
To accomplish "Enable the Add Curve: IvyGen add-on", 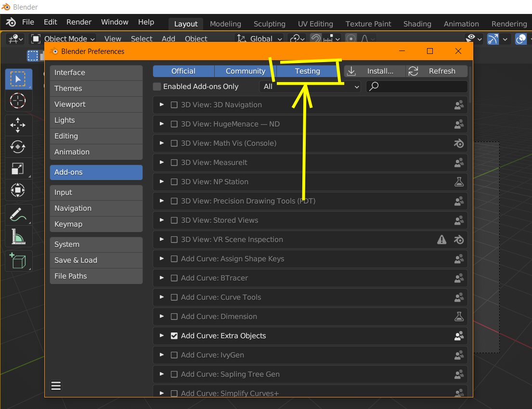I will pos(174,355).
